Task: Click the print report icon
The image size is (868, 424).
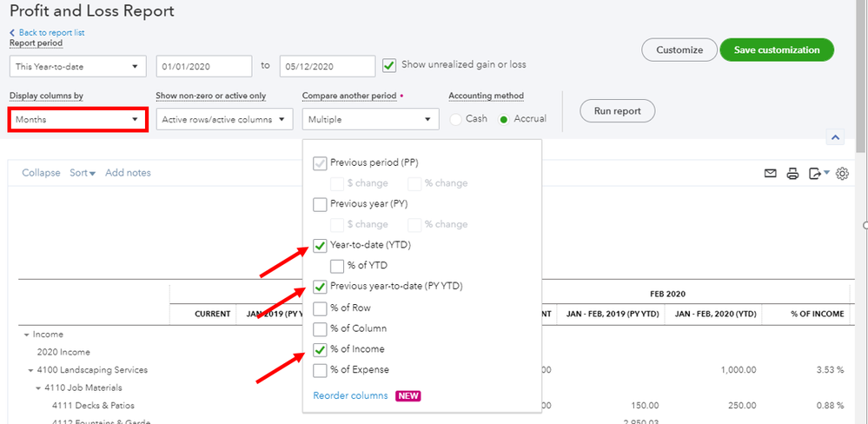Action: (x=792, y=174)
